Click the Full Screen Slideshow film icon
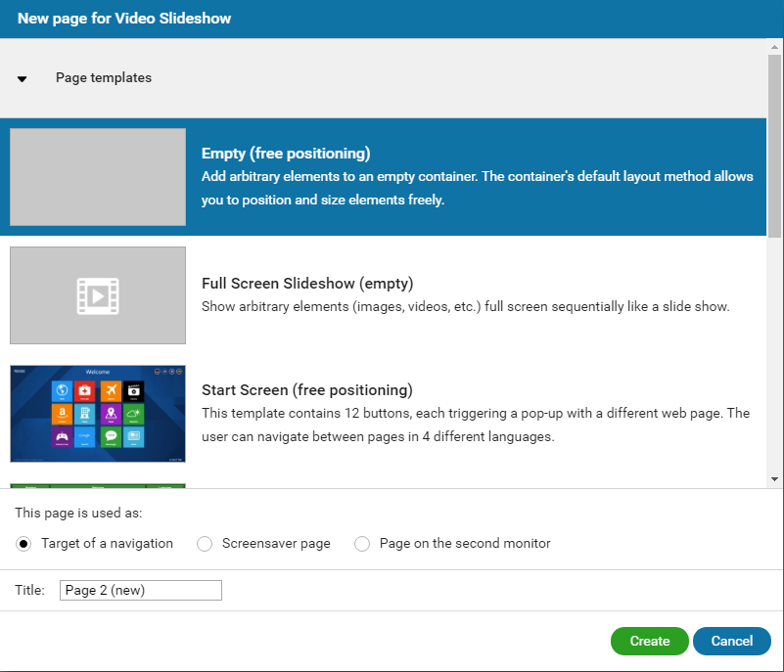The height and width of the screenshot is (672, 784). tap(98, 295)
